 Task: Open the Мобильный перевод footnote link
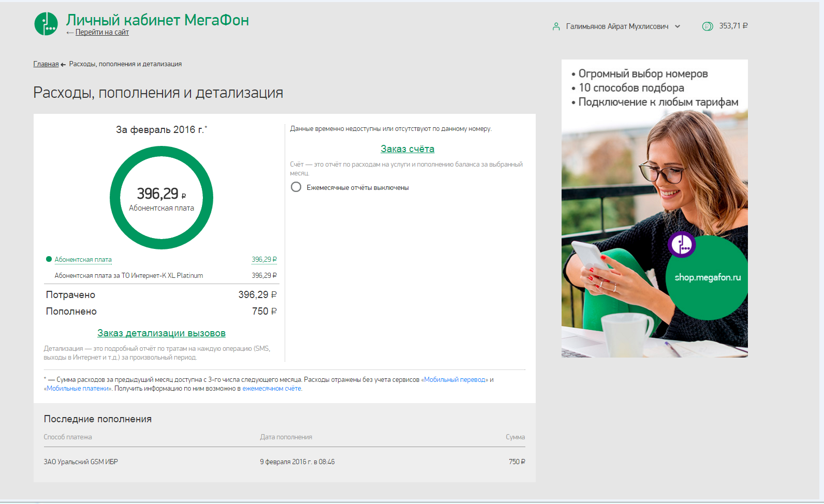point(455,380)
